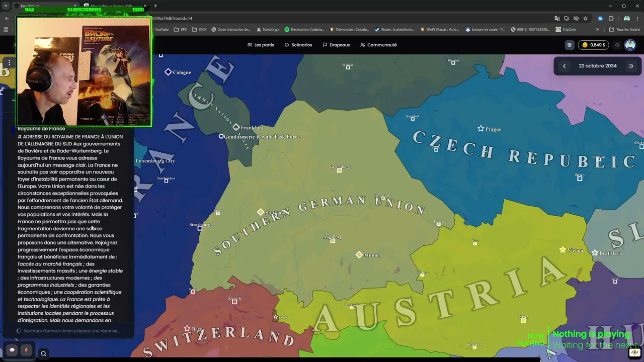
Task: Click the translate page icon in address bar
Action: (557, 19)
